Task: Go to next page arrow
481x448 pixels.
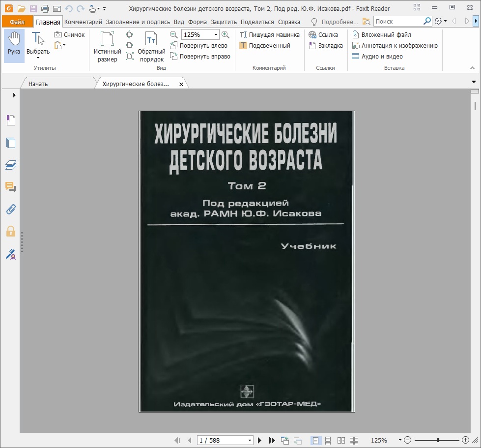Action: (259, 440)
